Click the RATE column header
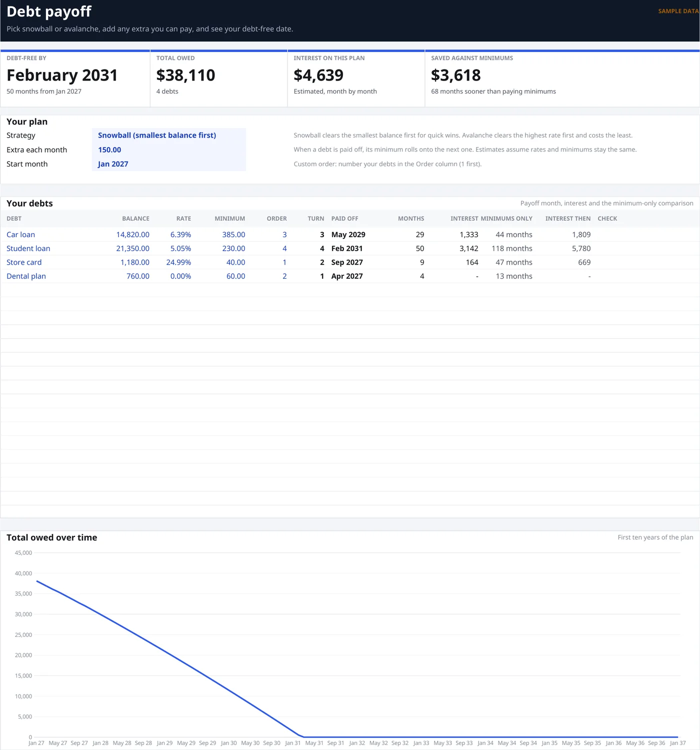 [183, 219]
